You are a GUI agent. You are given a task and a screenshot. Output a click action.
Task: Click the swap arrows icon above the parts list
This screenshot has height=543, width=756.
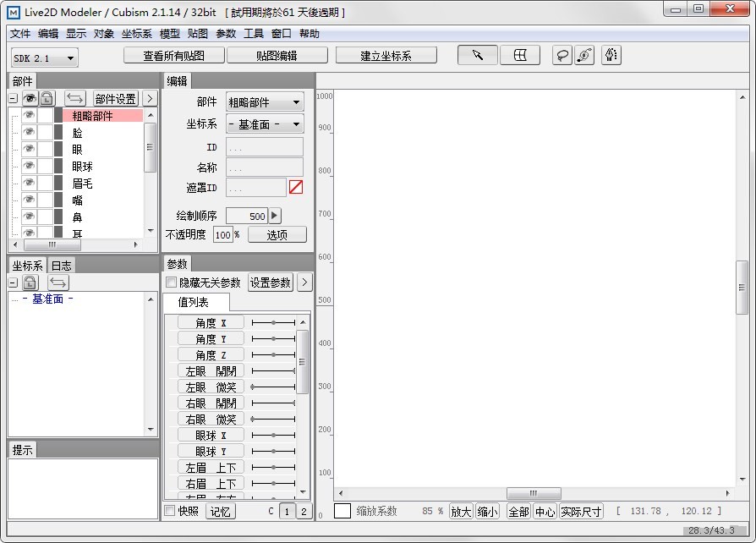(x=76, y=98)
